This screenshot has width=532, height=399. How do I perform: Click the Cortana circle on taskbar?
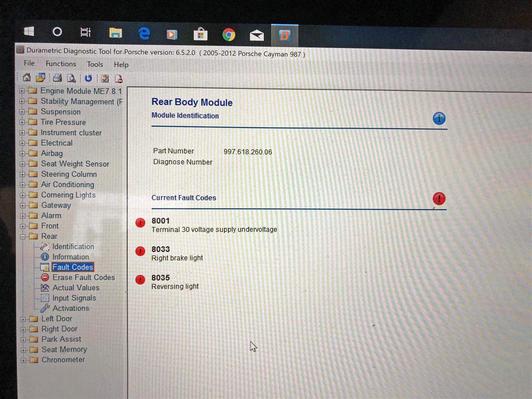tap(57, 32)
